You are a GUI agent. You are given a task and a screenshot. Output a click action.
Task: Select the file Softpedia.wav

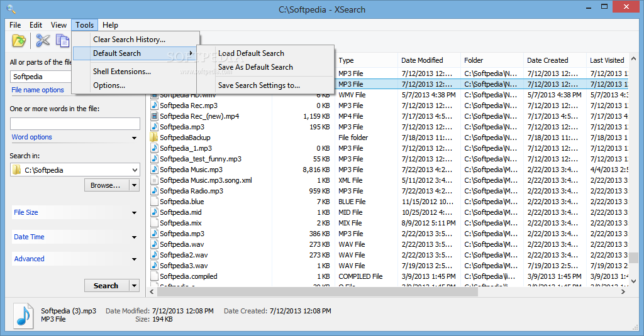pyautogui.click(x=182, y=244)
